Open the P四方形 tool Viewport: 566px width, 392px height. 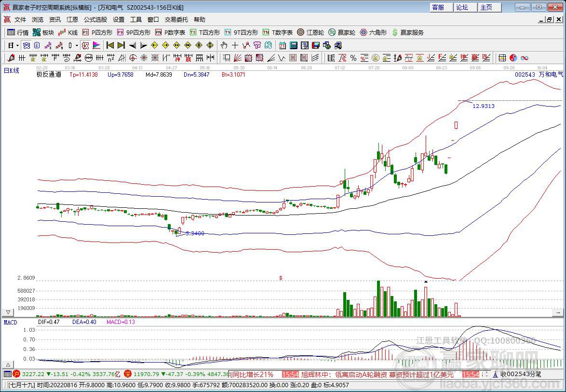(x=97, y=32)
